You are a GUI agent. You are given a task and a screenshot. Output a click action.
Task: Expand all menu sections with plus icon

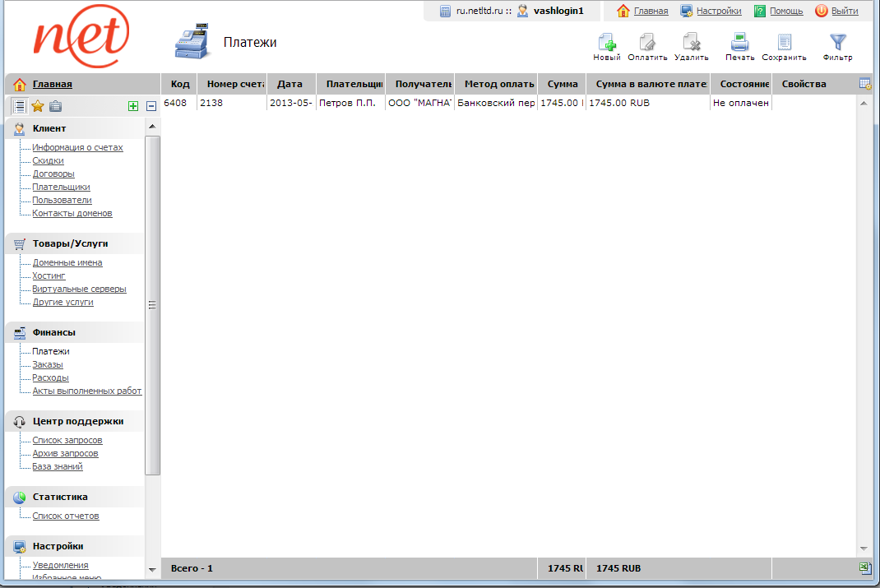tap(133, 105)
